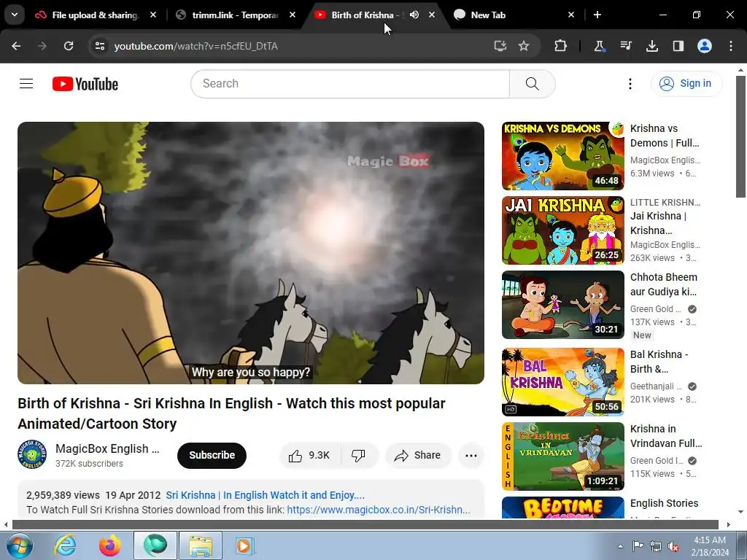The width and height of the screenshot is (747, 560).
Task: Like the video with 9.3K likes
Action: coord(309,455)
